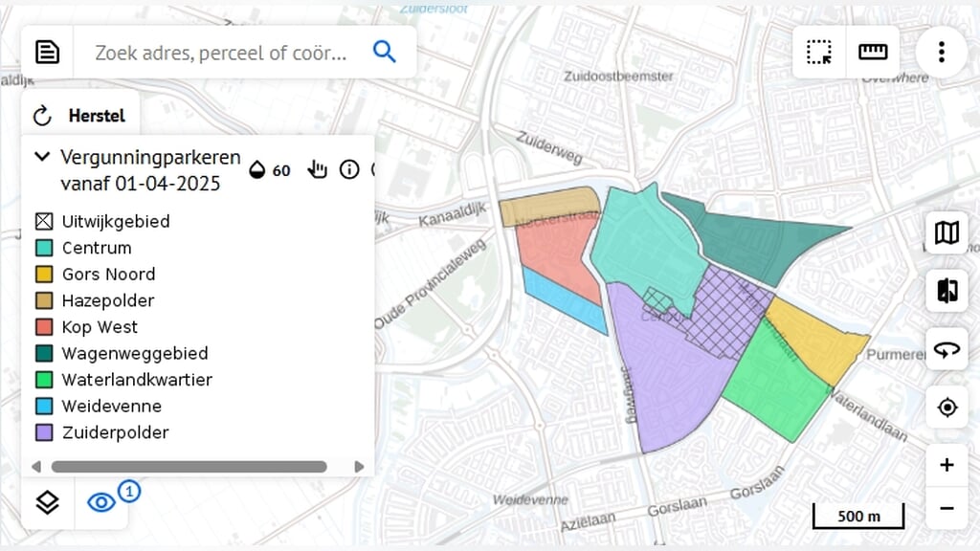Click the address search input field
This screenshot has width=980, height=551.
tap(220, 52)
